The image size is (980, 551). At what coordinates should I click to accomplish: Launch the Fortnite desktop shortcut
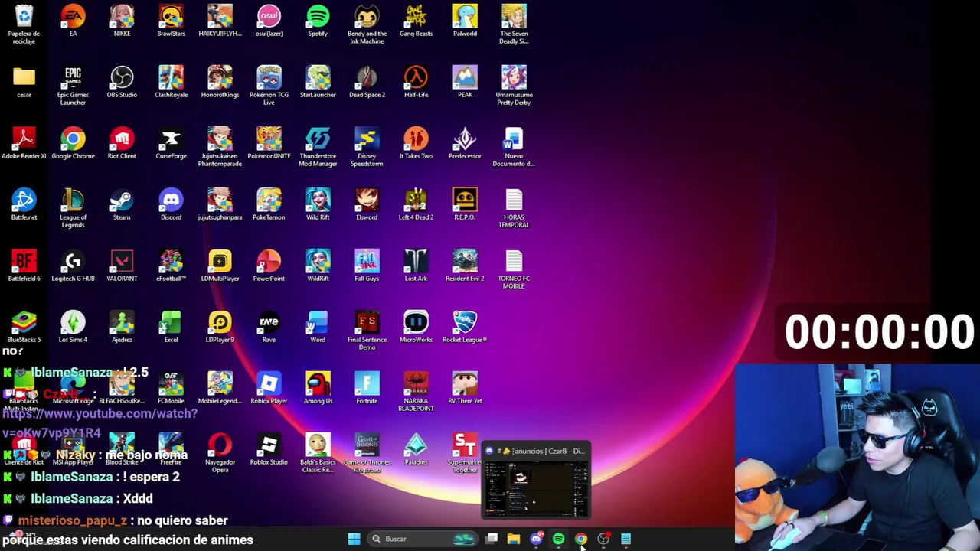click(x=367, y=388)
